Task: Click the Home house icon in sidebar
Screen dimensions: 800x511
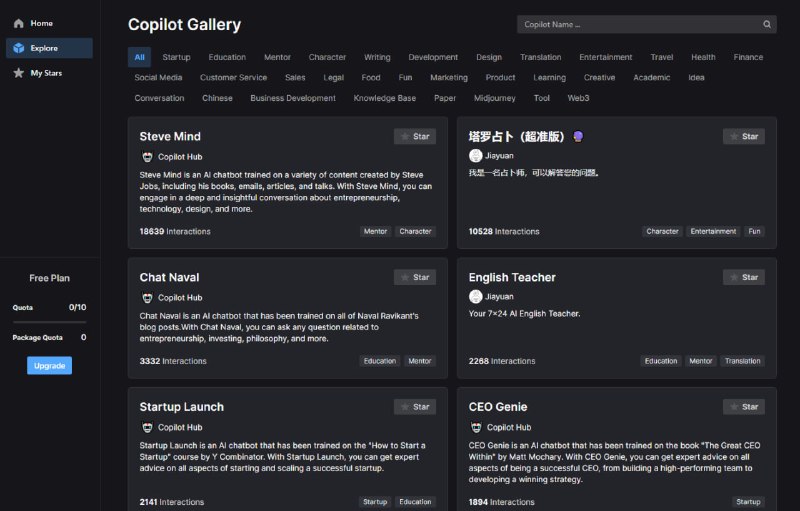Action: pyautogui.click(x=18, y=23)
